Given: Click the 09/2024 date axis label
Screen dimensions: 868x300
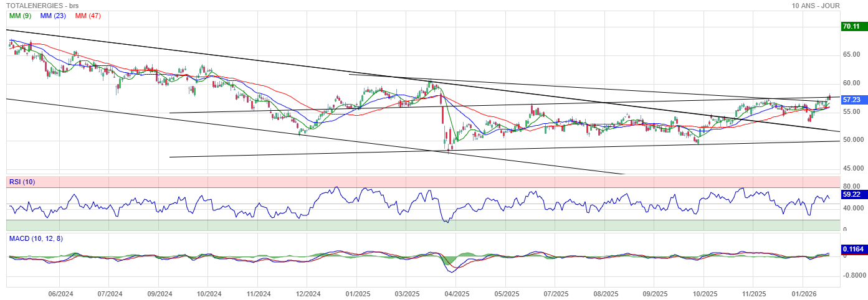Looking at the screenshot, I should click(159, 293).
